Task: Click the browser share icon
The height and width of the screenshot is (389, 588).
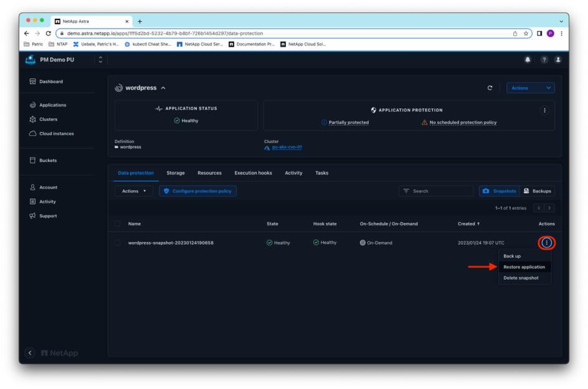Action: 515,34
